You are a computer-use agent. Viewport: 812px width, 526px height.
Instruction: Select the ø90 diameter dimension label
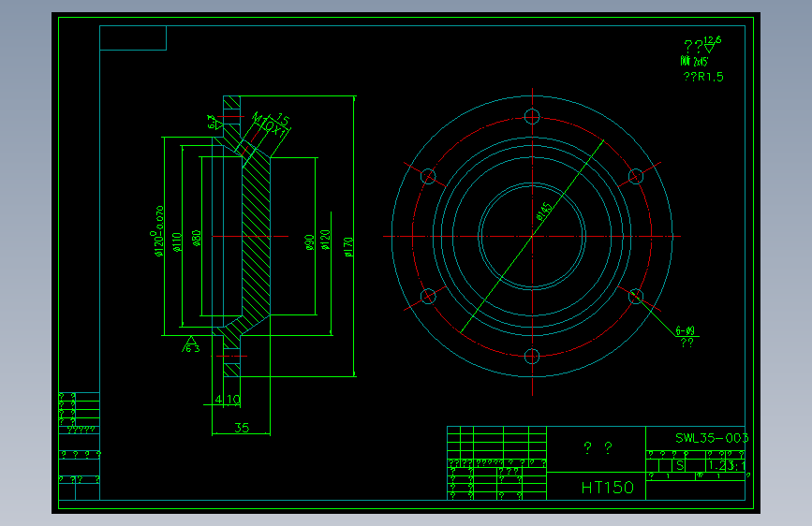310,242
